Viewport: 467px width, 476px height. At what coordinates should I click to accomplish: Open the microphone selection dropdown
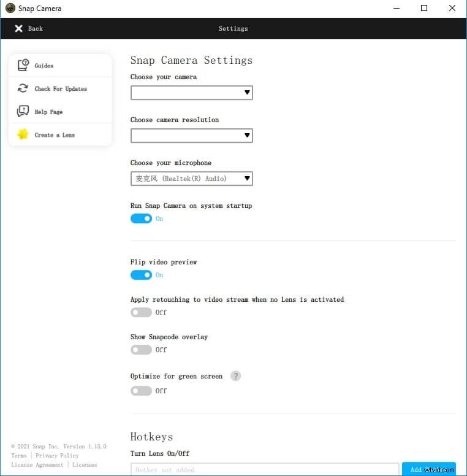coord(191,178)
